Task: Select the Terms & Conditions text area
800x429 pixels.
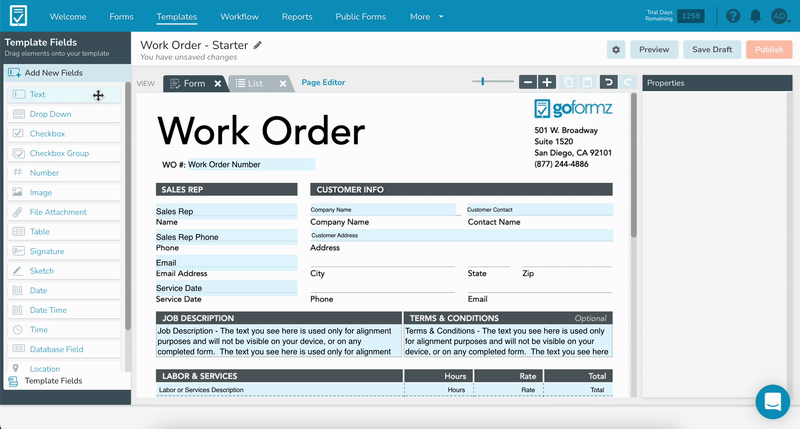Action: click(508, 341)
